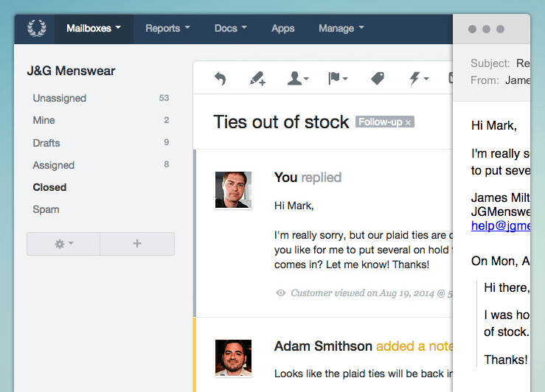545x392 pixels.
Task: Open the status flag dropdown
Action: click(x=338, y=78)
